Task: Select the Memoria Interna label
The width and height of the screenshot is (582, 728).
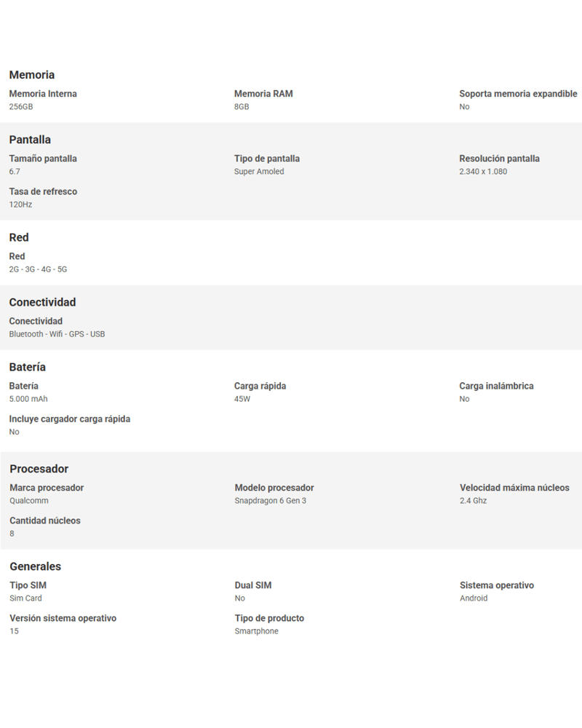Action: (x=43, y=94)
